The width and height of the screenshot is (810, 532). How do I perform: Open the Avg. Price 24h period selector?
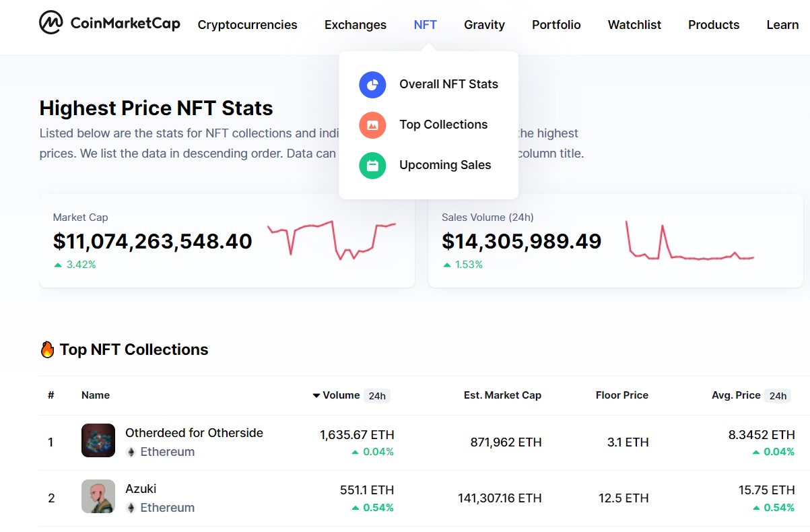778,396
